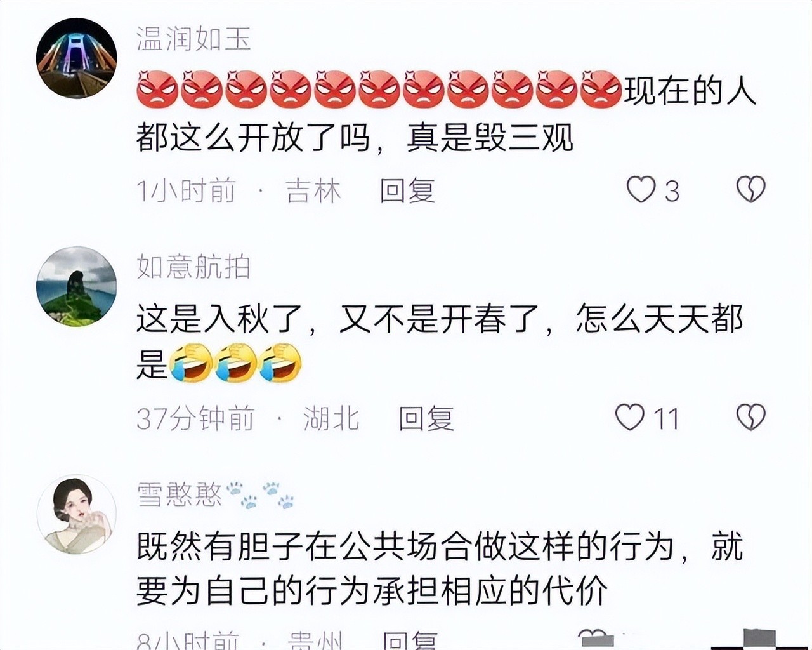Open username 温润如玉
Viewport: 812px width, 650px height.
(x=193, y=39)
